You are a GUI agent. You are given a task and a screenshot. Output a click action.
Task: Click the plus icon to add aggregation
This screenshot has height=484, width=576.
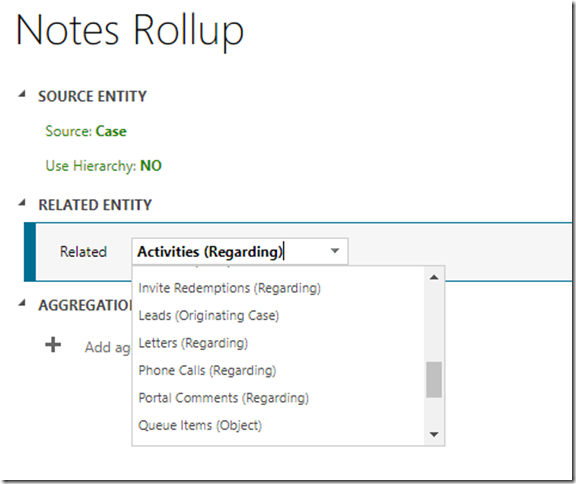click(x=53, y=345)
